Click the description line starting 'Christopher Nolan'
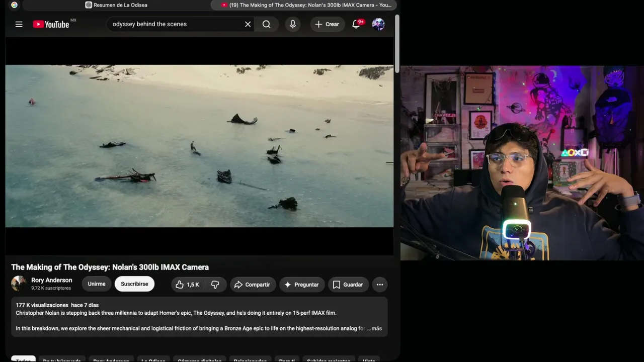 pos(176,313)
